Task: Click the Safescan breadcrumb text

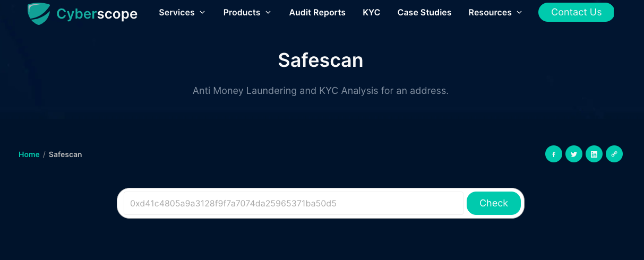Action: tap(65, 154)
